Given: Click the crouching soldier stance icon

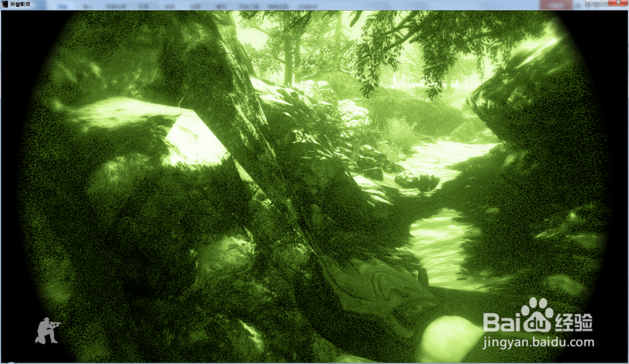Looking at the screenshot, I should tap(48, 330).
